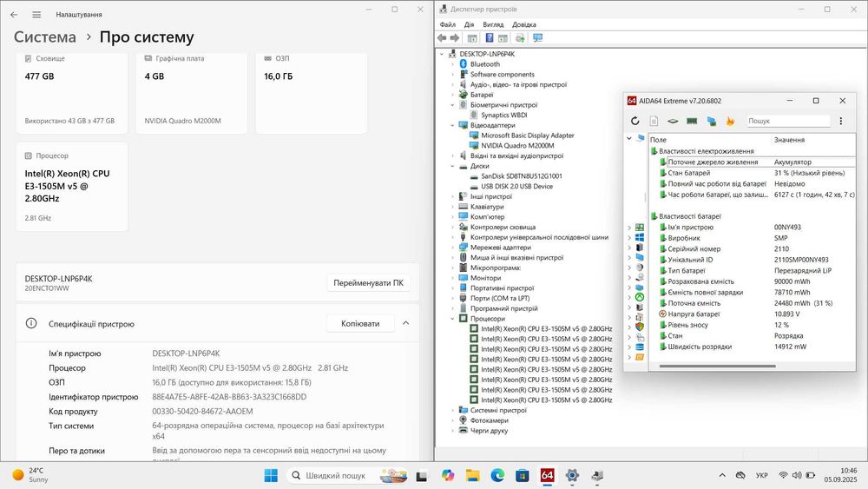
Task: Click the Перейменувати ПК button
Action: point(368,282)
